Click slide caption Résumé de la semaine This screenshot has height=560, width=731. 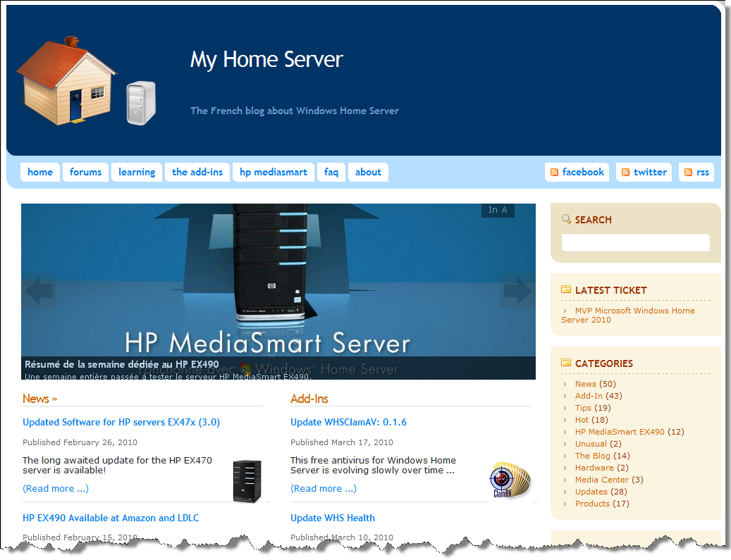pyautogui.click(x=122, y=364)
